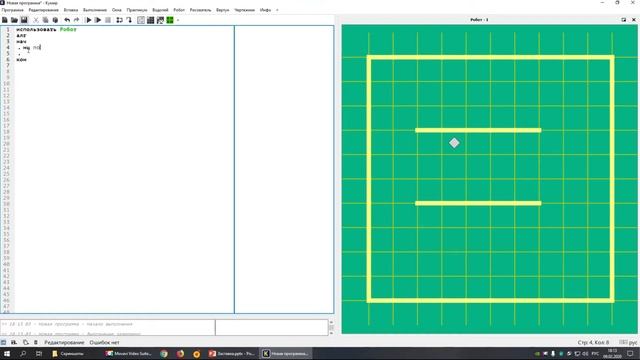Image resolution: width=640 pixels, height=360 pixels.
Task: Open the Робот menu
Action: click(179, 10)
